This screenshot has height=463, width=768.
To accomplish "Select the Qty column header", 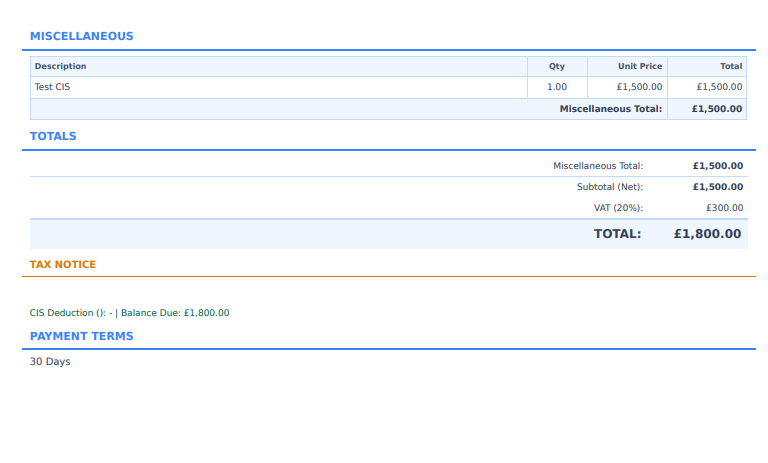I will pos(557,66).
